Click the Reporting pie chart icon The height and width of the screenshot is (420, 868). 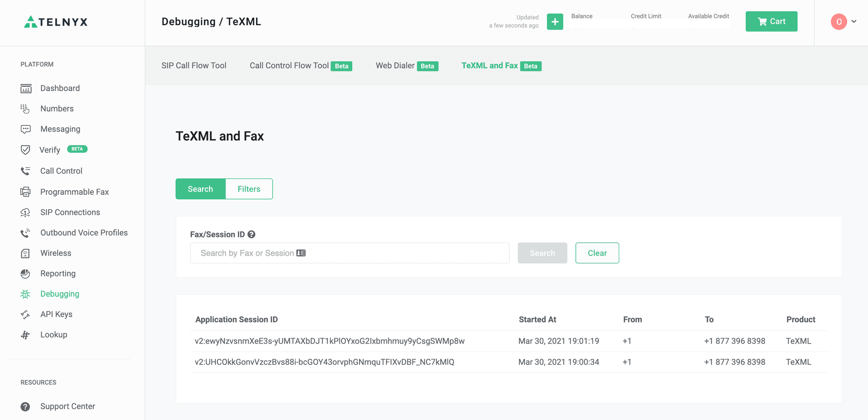25,274
